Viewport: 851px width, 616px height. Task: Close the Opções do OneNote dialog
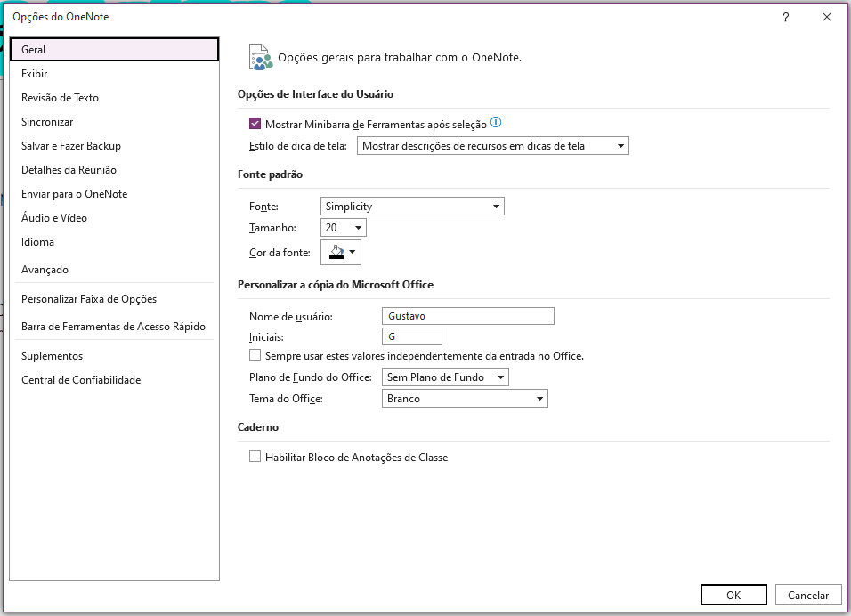(x=827, y=18)
